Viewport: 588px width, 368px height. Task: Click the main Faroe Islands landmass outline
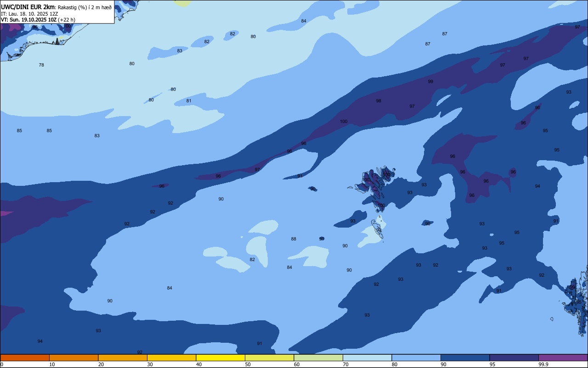[x=374, y=188]
